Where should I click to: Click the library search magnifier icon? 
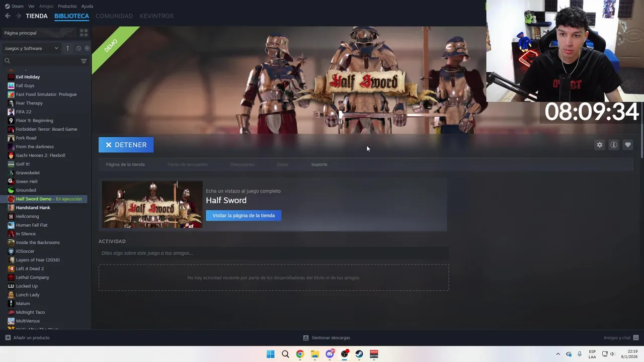[7, 61]
